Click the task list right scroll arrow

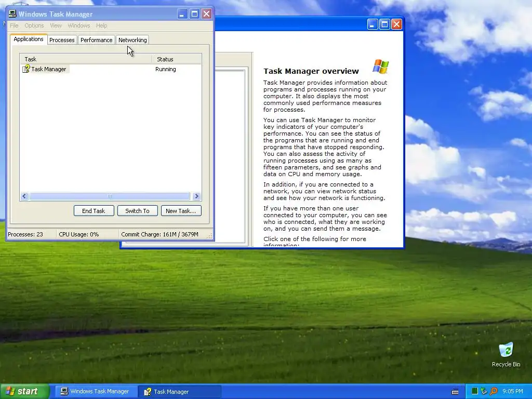point(196,196)
